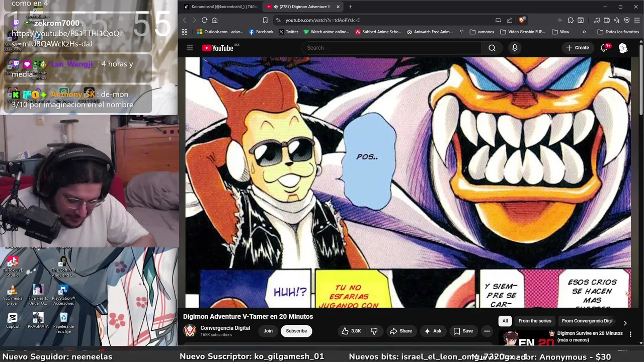Open Brave Shields lion icon
The height and width of the screenshot is (362, 644).
[x=522, y=20]
